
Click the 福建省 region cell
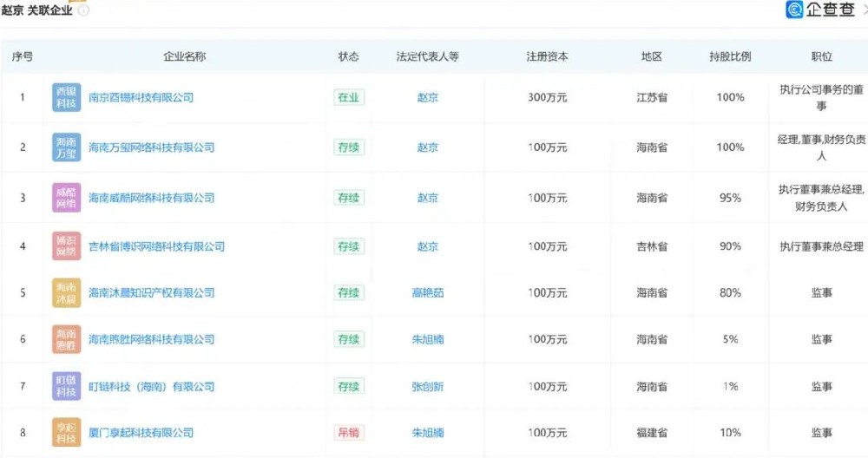652,433
